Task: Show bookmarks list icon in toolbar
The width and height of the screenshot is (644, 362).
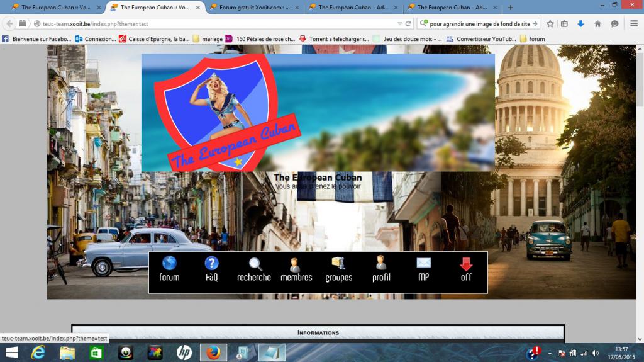Action: 564,24
